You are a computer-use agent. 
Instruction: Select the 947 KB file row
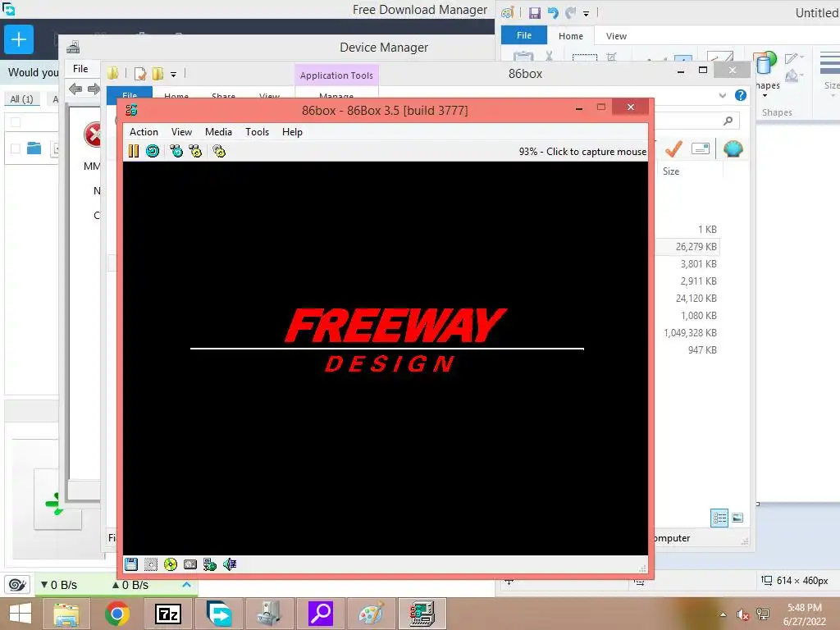689,349
